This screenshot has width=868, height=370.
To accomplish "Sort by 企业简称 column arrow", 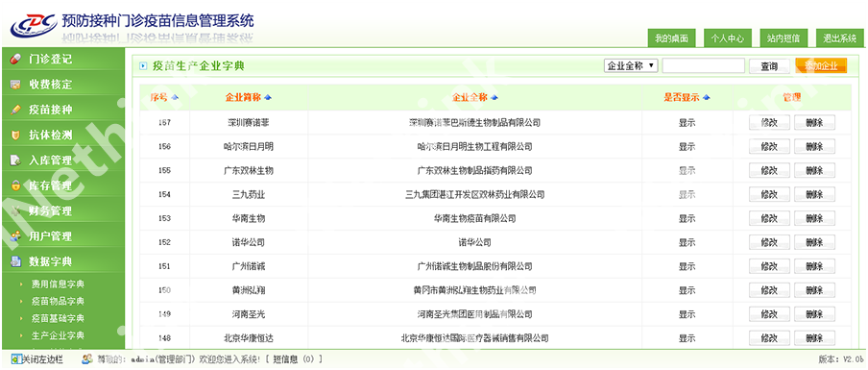I will click(x=268, y=97).
